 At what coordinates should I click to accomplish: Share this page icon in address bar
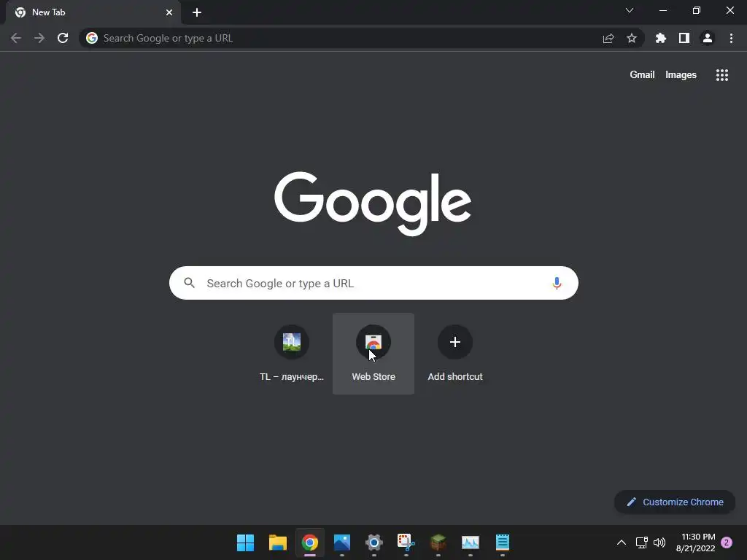608,38
